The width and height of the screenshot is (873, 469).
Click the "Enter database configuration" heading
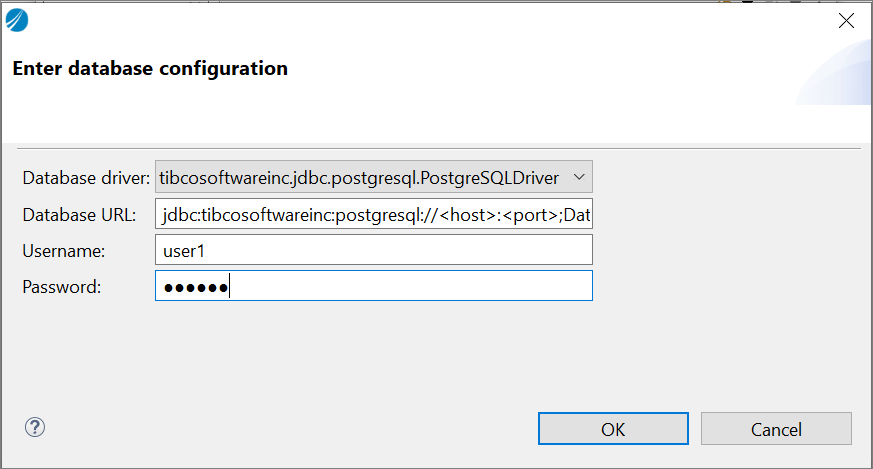click(x=150, y=69)
